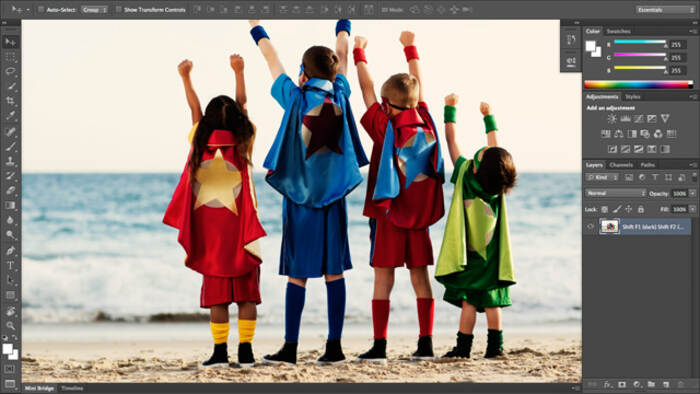Toggle lock image pixels brush icon
The height and width of the screenshot is (394, 700).
click(617, 209)
